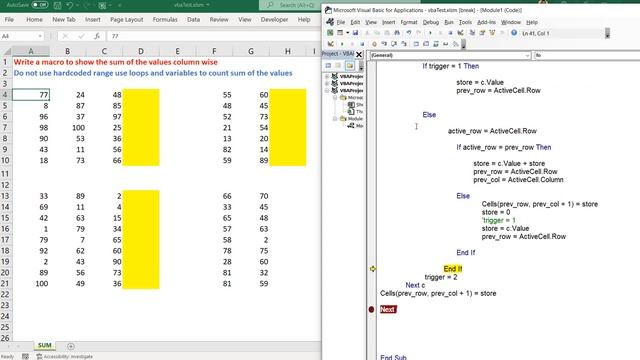Click yellow cell D4 in Excel sheet
The height and width of the screenshot is (360, 640).
click(141, 95)
